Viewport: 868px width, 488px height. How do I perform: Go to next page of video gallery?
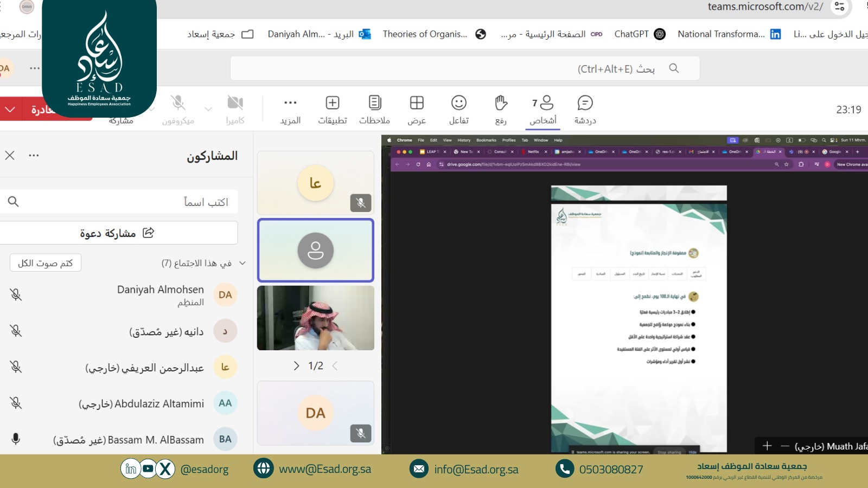(x=296, y=366)
